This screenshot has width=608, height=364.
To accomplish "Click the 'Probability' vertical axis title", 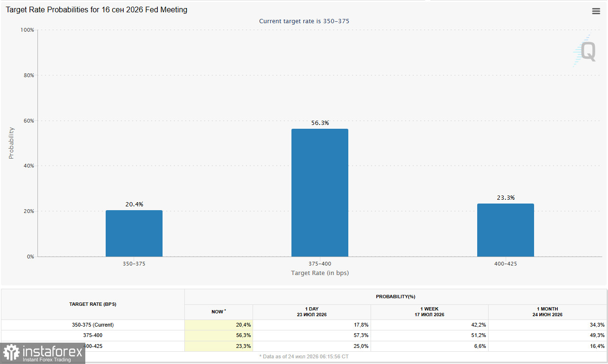I will (x=11, y=143).
